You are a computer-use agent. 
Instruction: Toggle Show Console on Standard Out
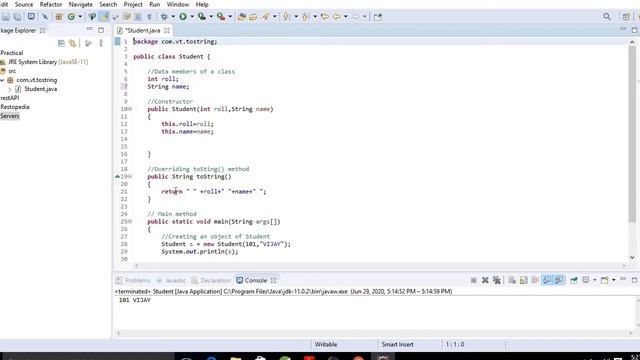[547, 280]
